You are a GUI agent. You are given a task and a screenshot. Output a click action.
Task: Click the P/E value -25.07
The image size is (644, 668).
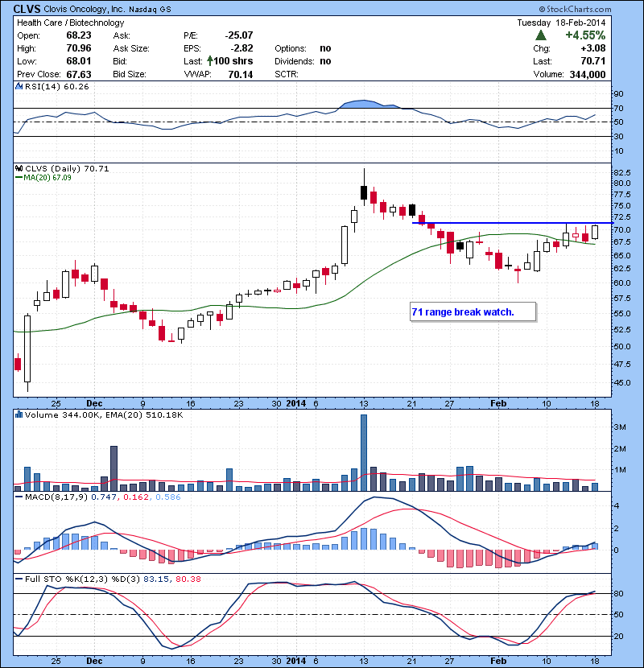(239, 35)
